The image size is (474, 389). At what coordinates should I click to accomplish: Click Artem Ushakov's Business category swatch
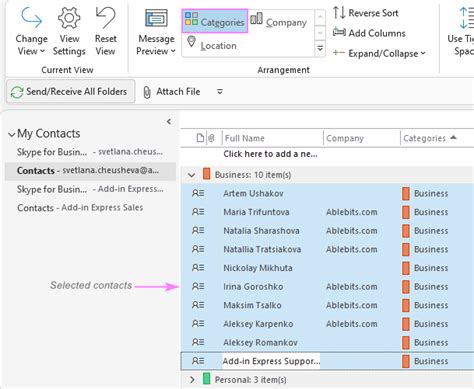[x=406, y=193]
